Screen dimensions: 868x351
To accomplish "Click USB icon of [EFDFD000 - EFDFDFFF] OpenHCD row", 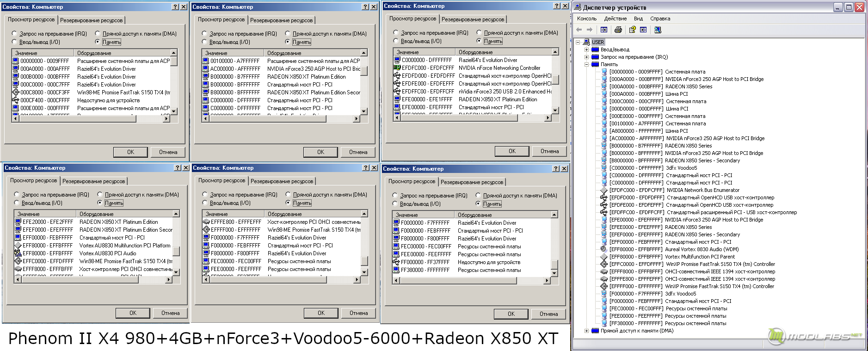I will tap(604, 197).
